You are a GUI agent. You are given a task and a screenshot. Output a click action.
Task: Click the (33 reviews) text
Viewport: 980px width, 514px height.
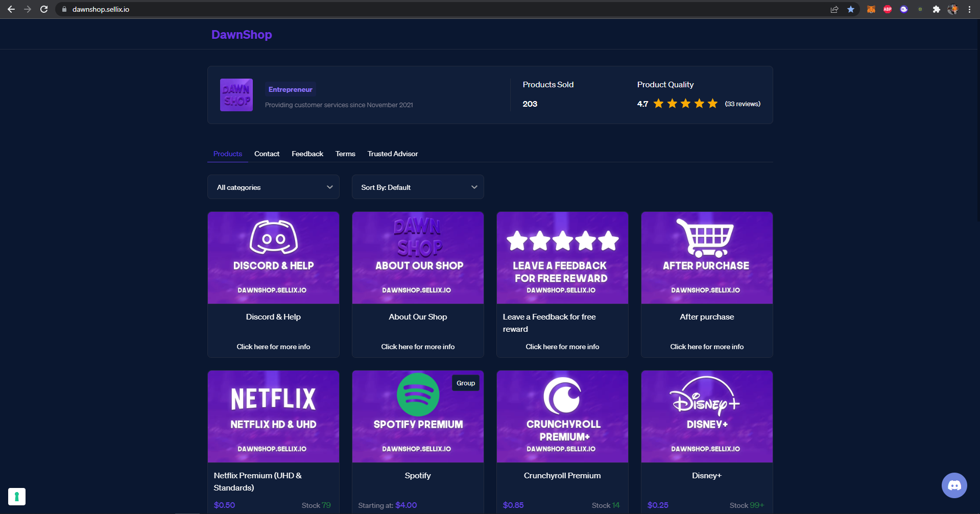[x=743, y=104]
